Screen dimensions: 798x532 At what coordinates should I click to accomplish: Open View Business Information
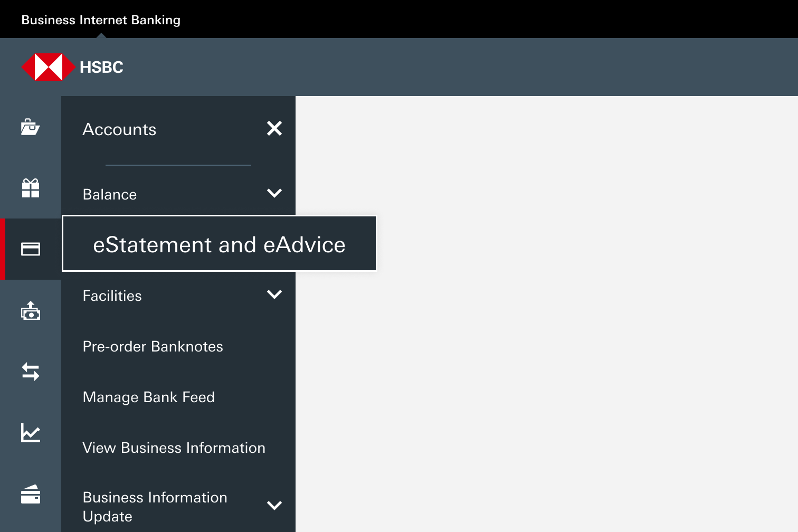[x=174, y=448]
